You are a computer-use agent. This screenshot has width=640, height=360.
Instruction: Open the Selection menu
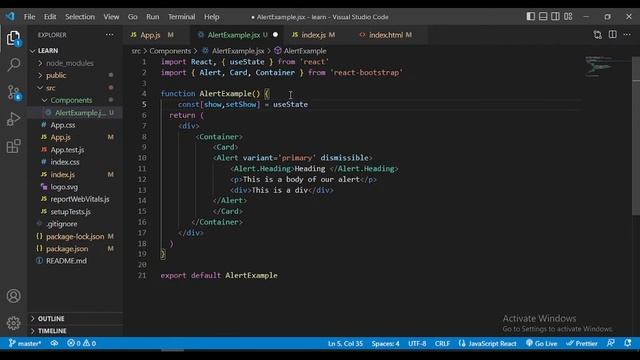pyautogui.click(x=80, y=17)
